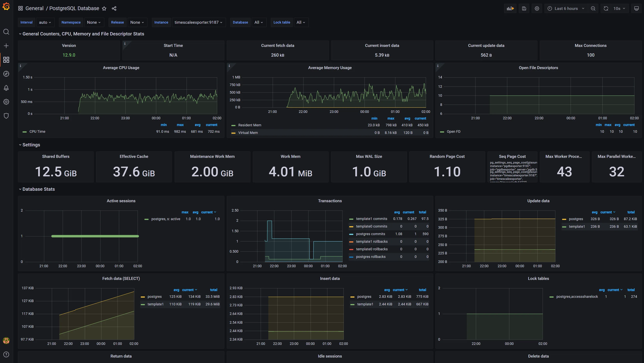The image size is (644, 363).
Task: Open Explore compass icon in sidebar
Action: pyautogui.click(x=6, y=74)
